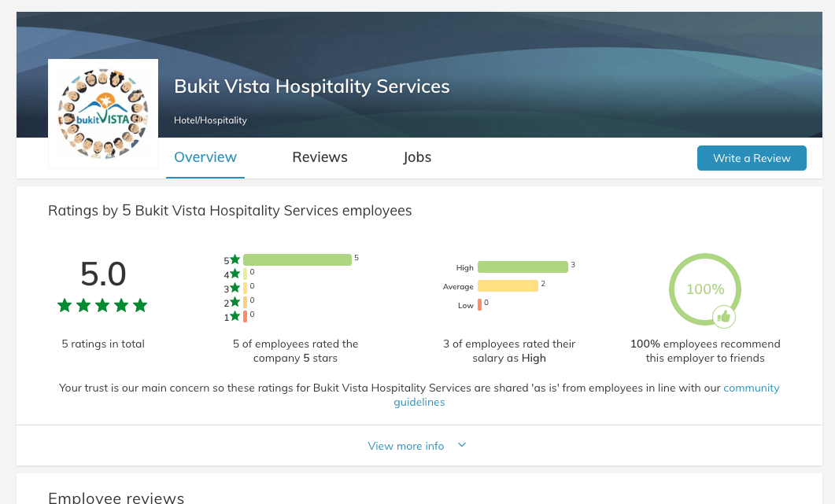Screen dimensions: 835x504
Task: Click the 2-star rating row star icon
Action: tap(235, 303)
